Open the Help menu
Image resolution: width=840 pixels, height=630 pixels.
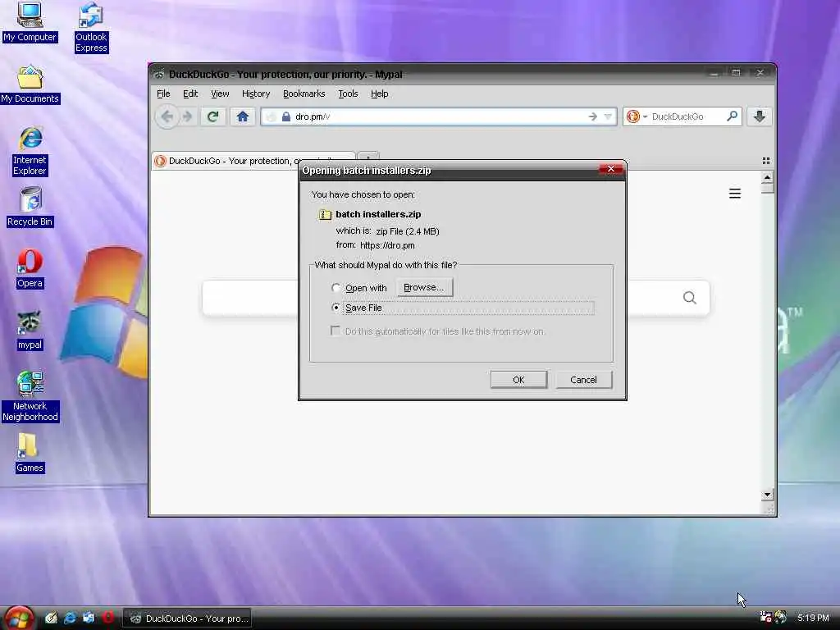point(379,94)
